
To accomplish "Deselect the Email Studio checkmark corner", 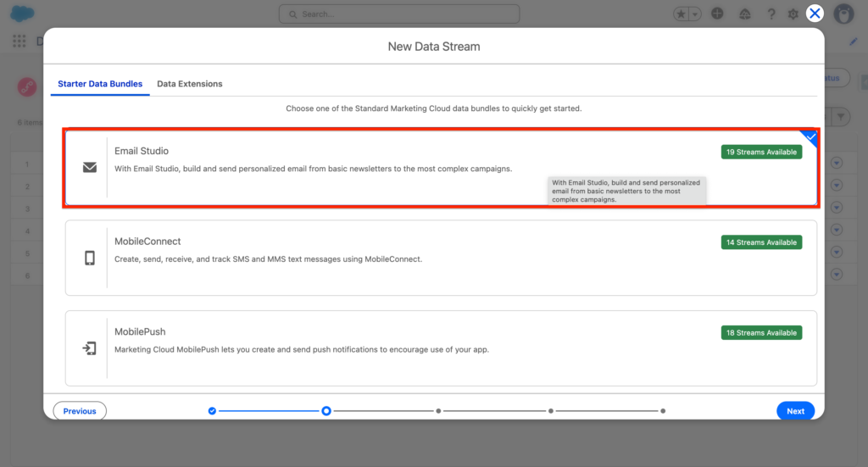I will 810,137.
